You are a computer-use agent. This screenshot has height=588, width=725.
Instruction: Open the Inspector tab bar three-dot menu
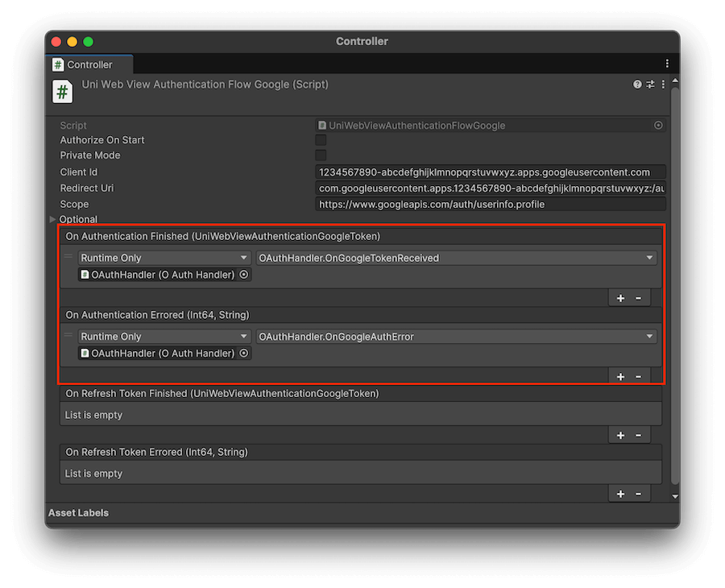point(667,64)
